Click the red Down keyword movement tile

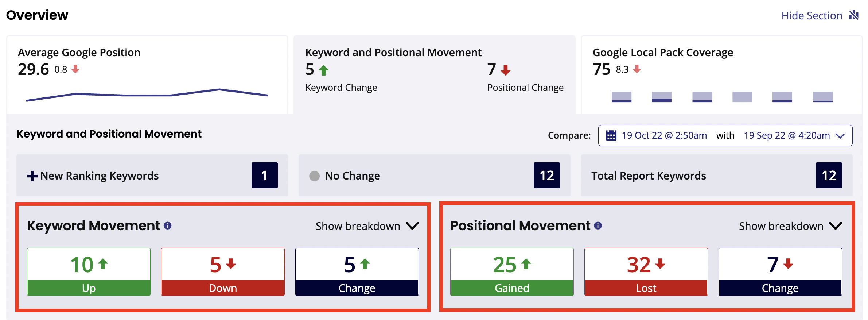(223, 272)
